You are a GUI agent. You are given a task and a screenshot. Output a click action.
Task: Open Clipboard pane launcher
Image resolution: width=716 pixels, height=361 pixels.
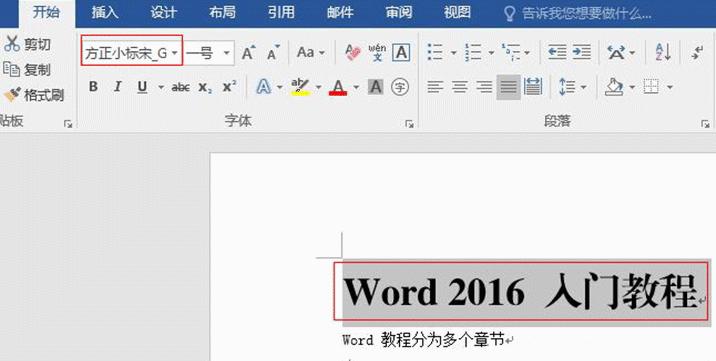click(x=68, y=124)
